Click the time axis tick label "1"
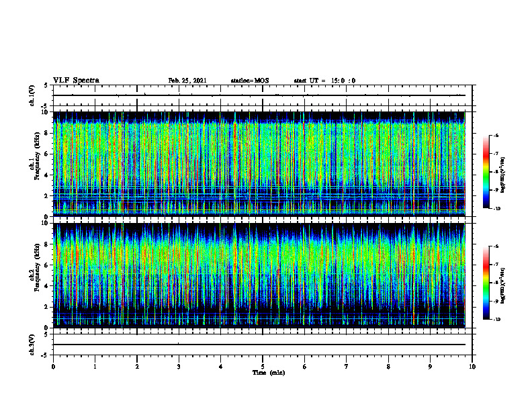This screenshot has width=532, height=411. point(95,367)
